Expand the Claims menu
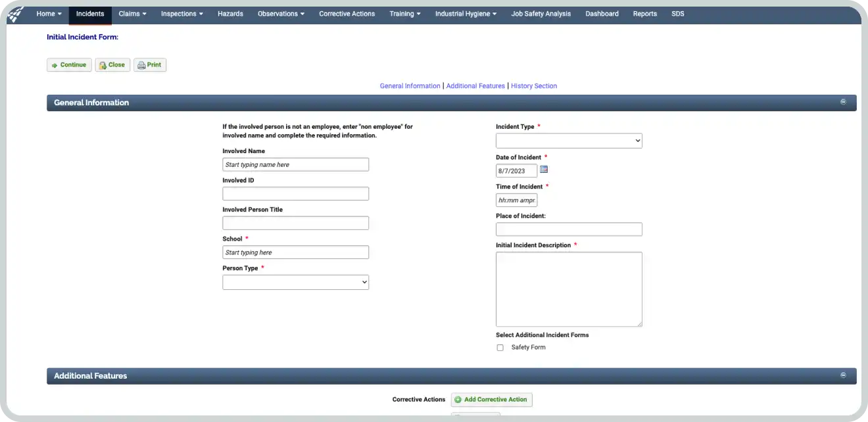This screenshot has width=868, height=422. pyautogui.click(x=132, y=14)
